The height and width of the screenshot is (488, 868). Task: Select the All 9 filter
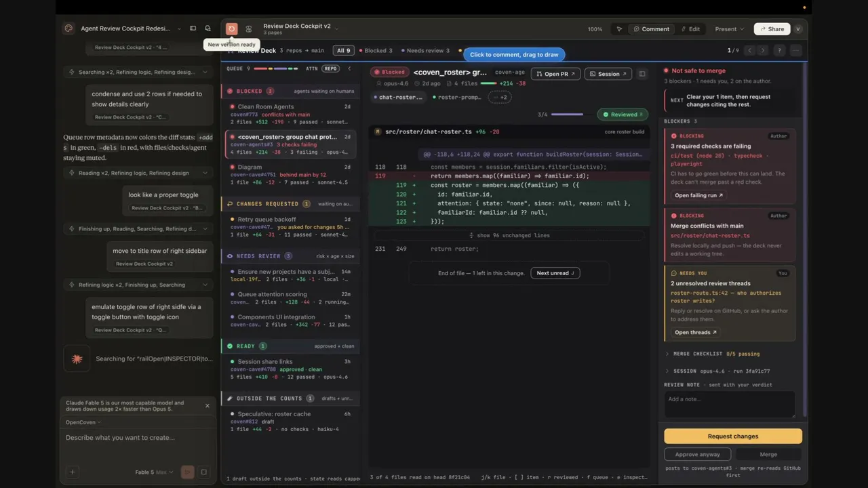[344, 50]
